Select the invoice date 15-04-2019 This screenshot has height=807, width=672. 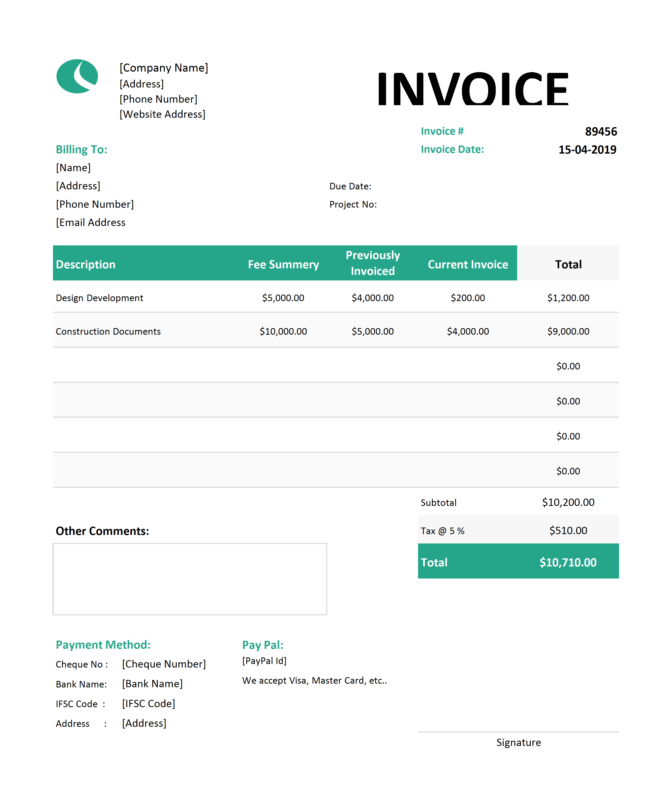pyautogui.click(x=587, y=150)
